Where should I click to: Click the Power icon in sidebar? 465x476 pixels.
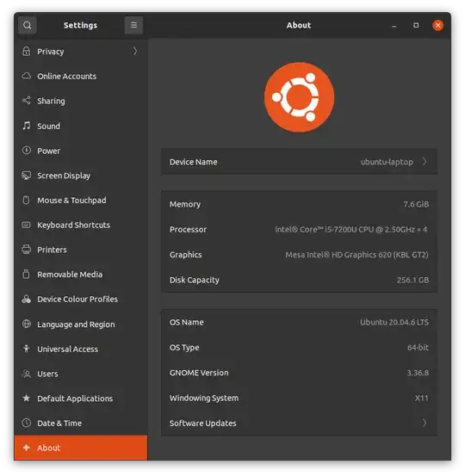[27, 151]
